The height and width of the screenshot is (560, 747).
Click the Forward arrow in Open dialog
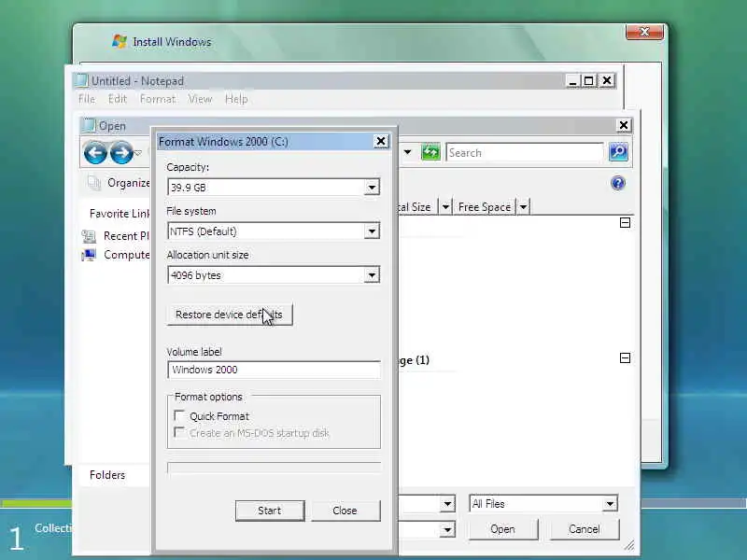121,153
